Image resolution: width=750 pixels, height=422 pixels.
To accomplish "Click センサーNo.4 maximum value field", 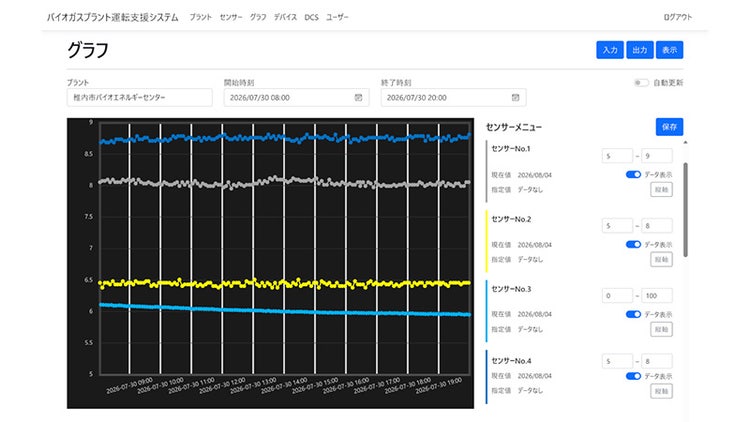I will [x=657, y=361].
